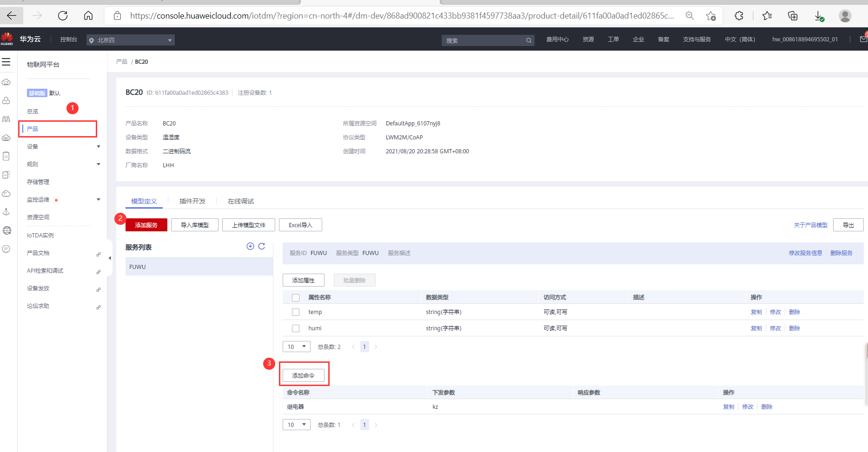Click 删除 for the humi attribute
Viewport: 868px width, 452px height.
[x=795, y=328]
